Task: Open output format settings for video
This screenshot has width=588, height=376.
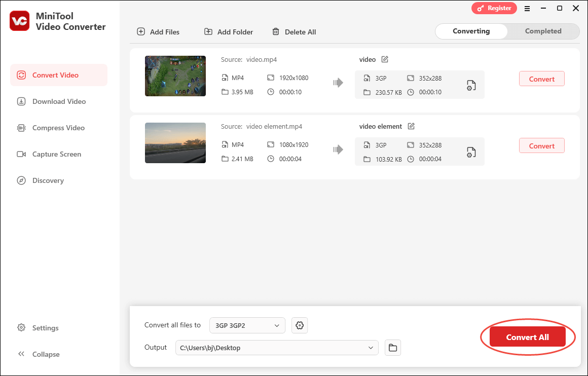Action: click(471, 86)
